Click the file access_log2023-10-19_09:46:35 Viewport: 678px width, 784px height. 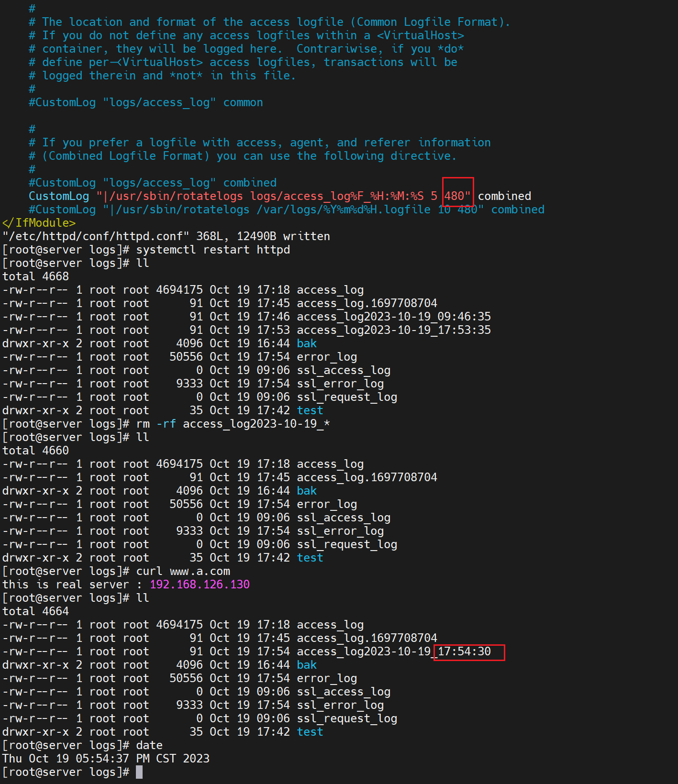(393, 317)
